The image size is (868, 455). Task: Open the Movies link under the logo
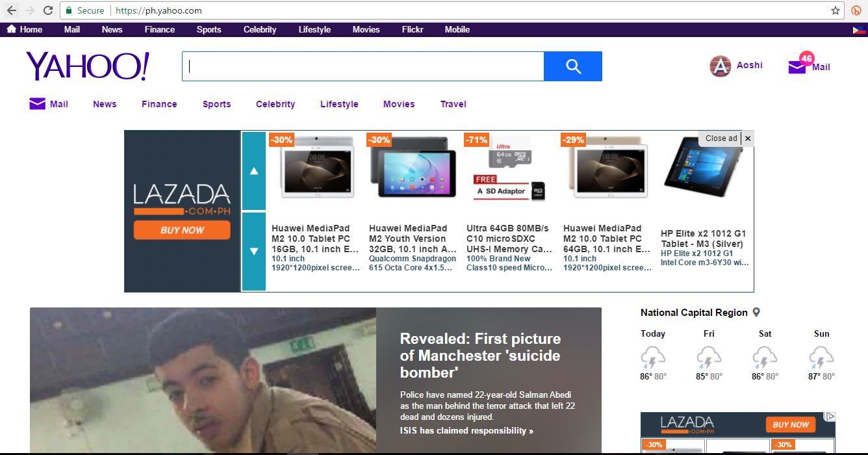click(399, 104)
